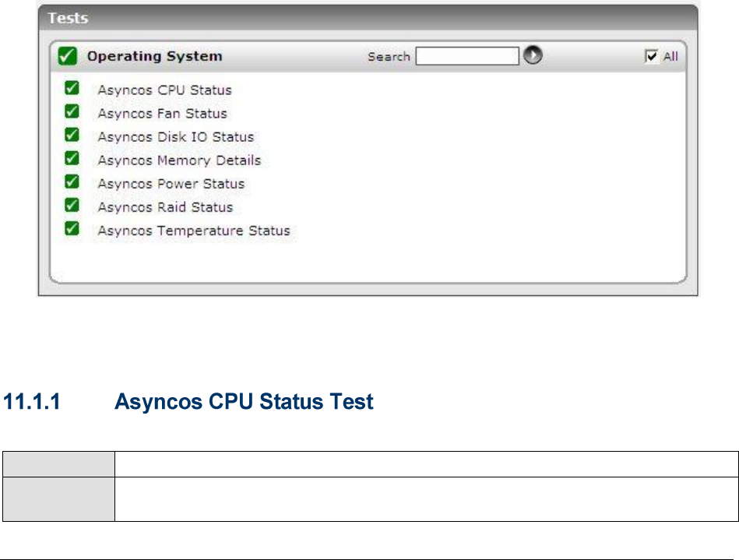739x560 pixels.
Task: Click into the Search text field
Action: point(466,56)
